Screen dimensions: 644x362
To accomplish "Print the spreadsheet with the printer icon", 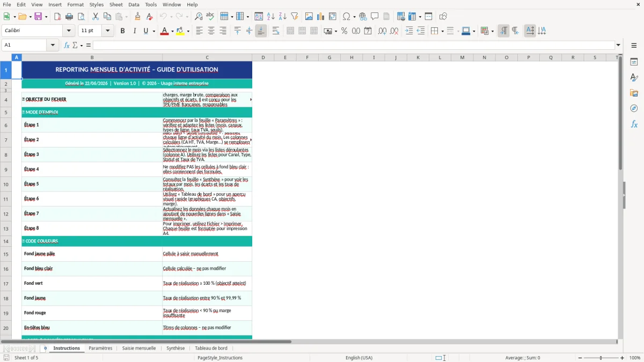I will pyautogui.click(x=69, y=17).
